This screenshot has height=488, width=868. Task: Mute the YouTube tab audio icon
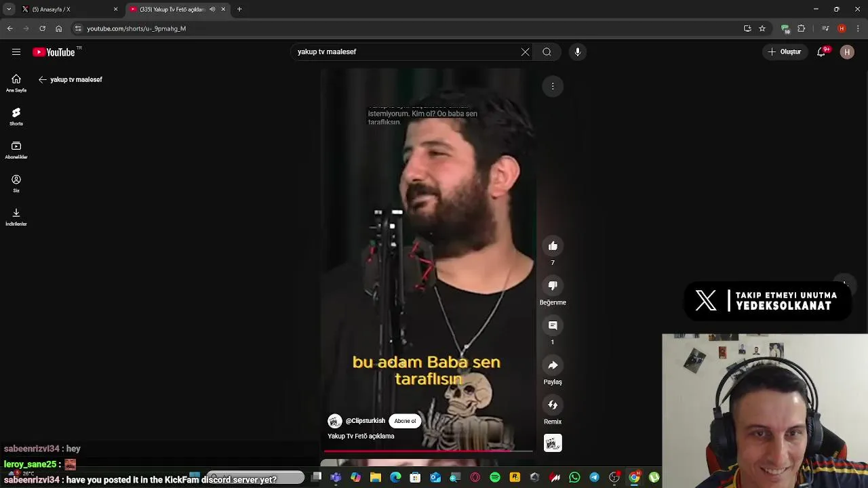pos(212,9)
